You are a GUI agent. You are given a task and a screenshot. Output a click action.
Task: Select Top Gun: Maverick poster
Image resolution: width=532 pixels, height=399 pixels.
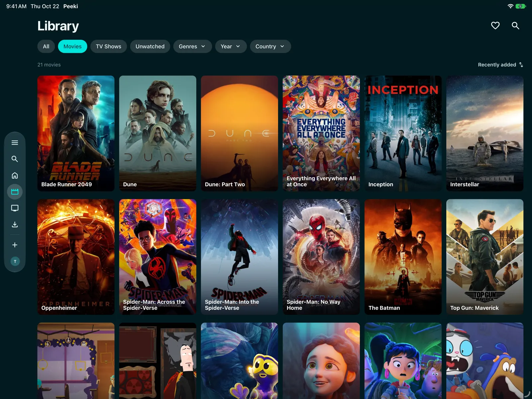click(x=485, y=257)
